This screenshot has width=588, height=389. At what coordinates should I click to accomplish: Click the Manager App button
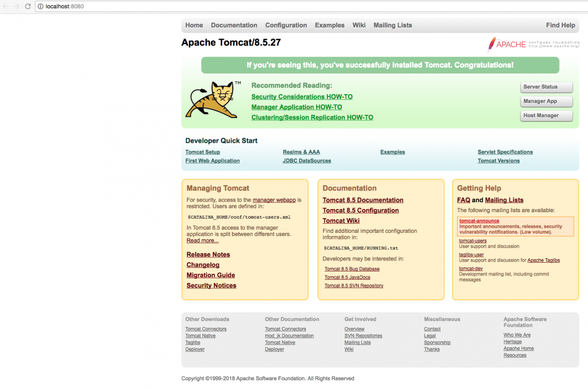point(546,101)
